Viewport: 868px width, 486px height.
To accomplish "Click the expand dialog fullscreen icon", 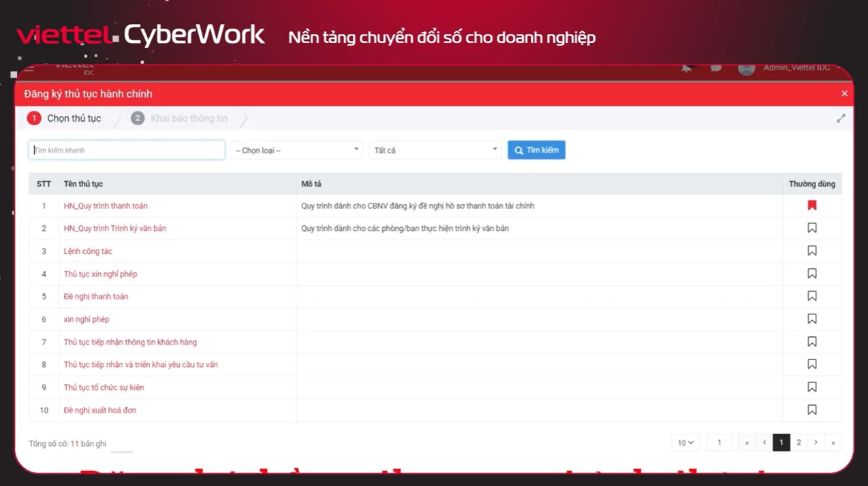I will [841, 118].
